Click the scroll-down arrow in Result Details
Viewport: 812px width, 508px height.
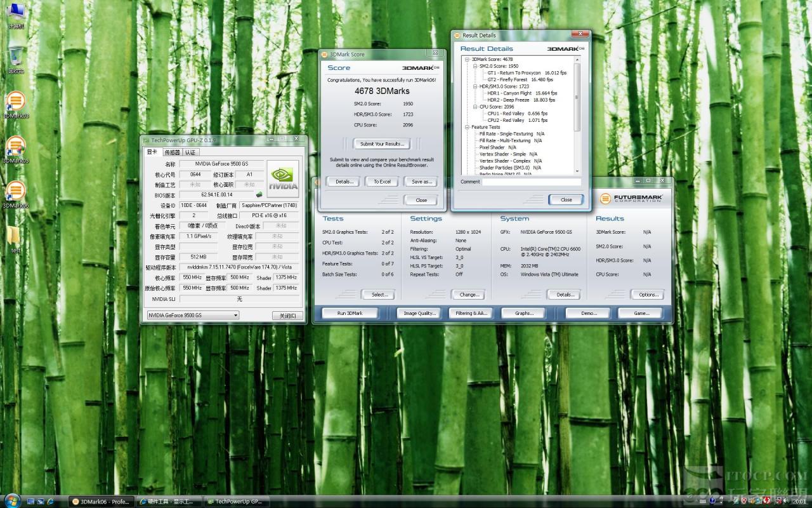coord(577,170)
